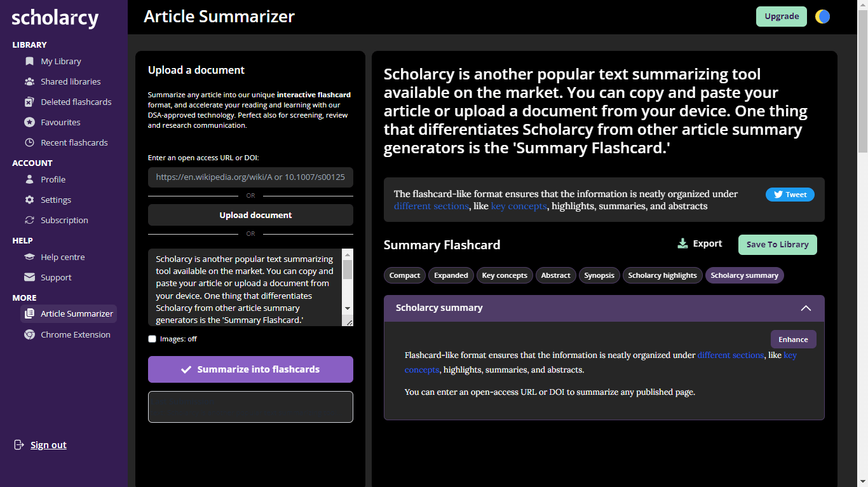Focus the open access URL or DOI field
The width and height of the screenshot is (868, 487).
[x=250, y=177]
